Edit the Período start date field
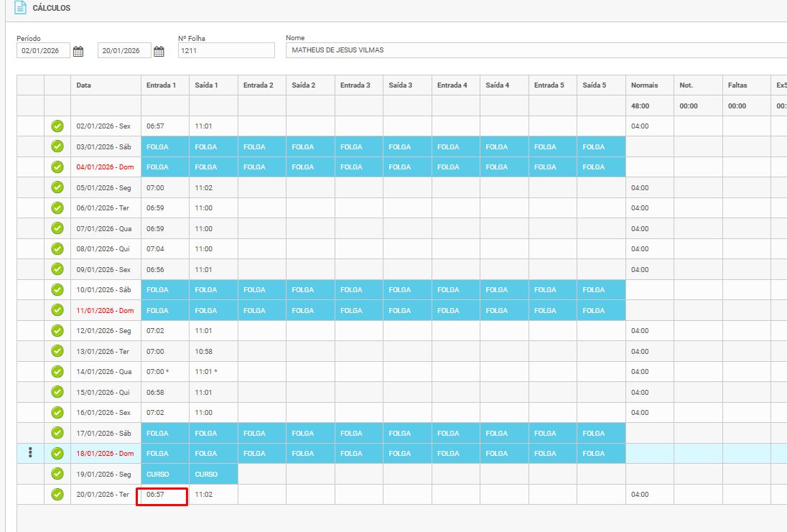This screenshot has height=532, width=787. tap(43, 51)
